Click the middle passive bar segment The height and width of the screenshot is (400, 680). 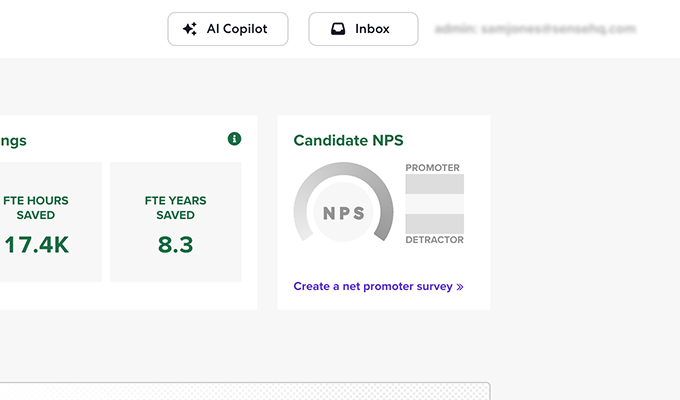click(x=435, y=204)
